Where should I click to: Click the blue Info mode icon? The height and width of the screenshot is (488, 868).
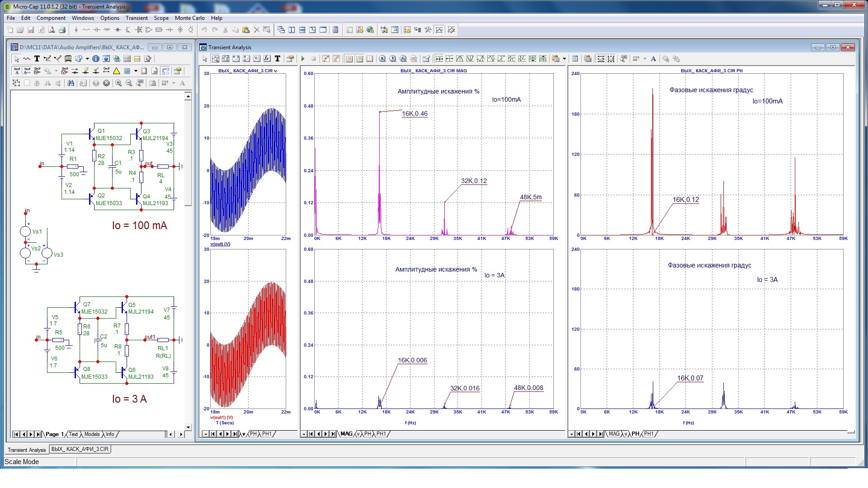(x=96, y=59)
